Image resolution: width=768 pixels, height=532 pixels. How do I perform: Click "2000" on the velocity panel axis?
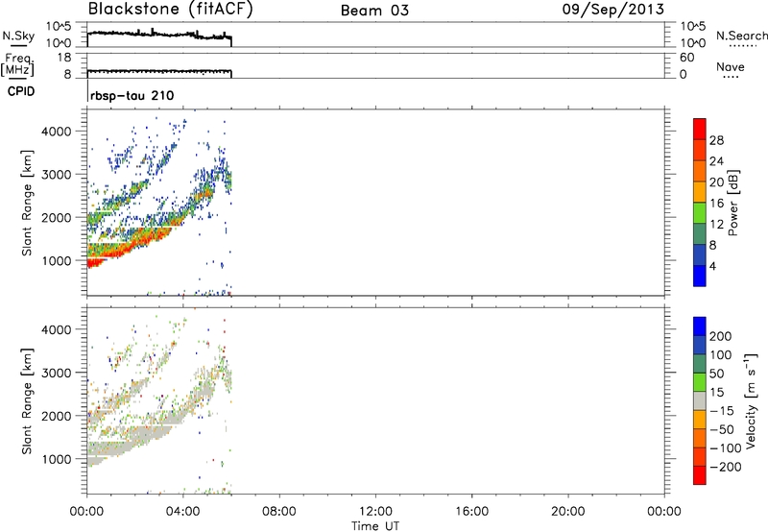pyautogui.click(x=56, y=416)
